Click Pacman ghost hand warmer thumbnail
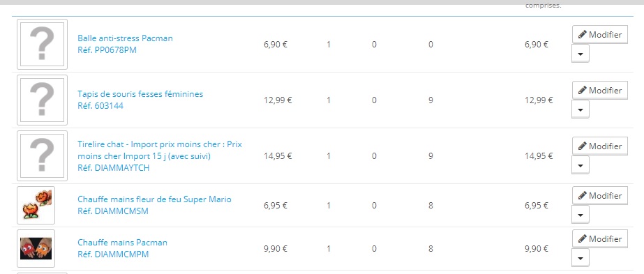644x274 pixels. tap(36, 248)
